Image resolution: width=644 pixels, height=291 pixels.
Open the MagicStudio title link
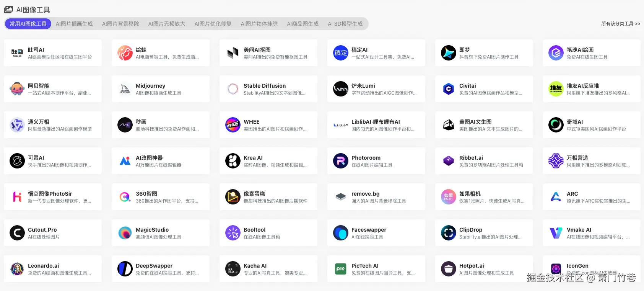point(152,230)
